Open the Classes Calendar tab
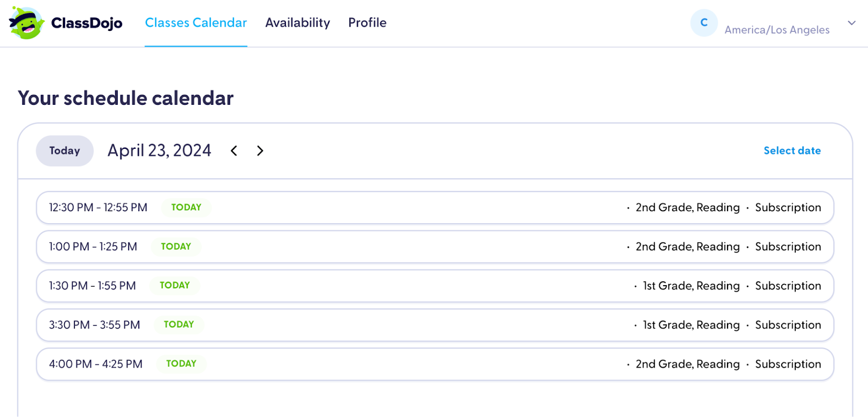Screen dimensions: 868x417 coord(196,23)
